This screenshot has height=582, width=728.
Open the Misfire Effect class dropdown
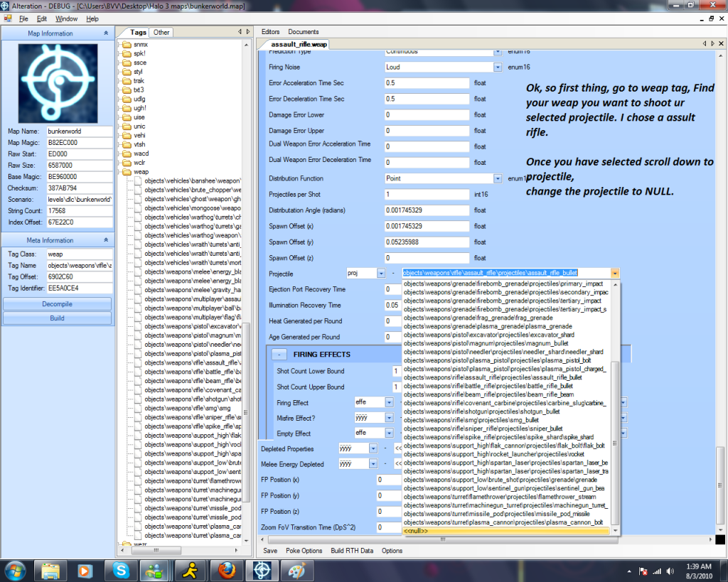coord(389,418)
